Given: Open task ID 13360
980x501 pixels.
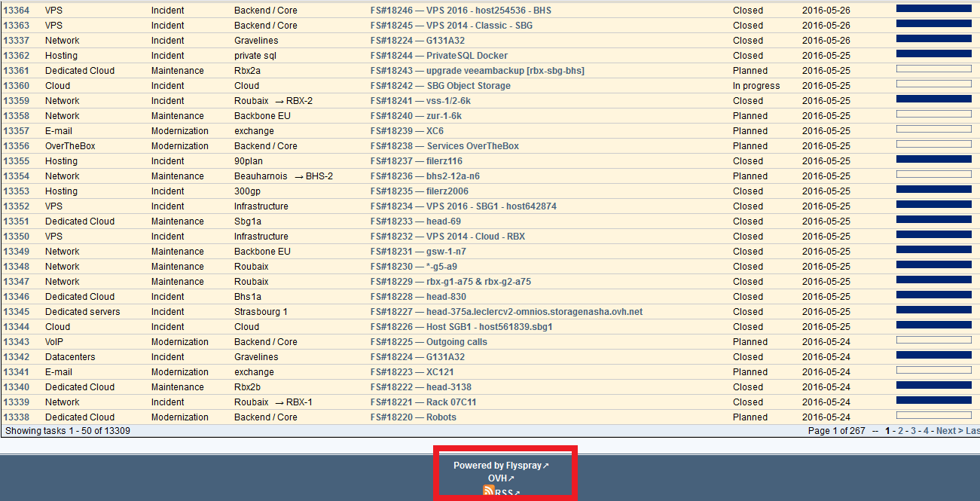Looking at the screenshot, I should (17, 86).
